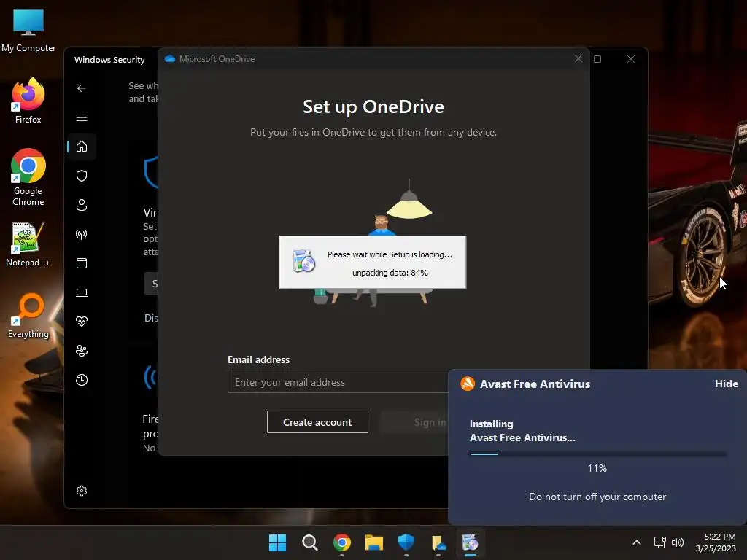
Task: Open taskbar Search magnifier
Action: 309,542
